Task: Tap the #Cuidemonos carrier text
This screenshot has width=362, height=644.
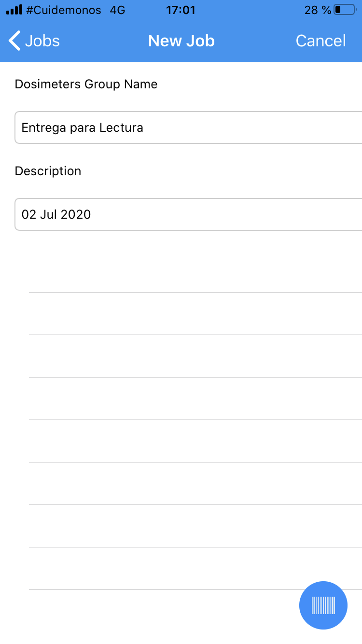Action: click(x=63, y=10)
